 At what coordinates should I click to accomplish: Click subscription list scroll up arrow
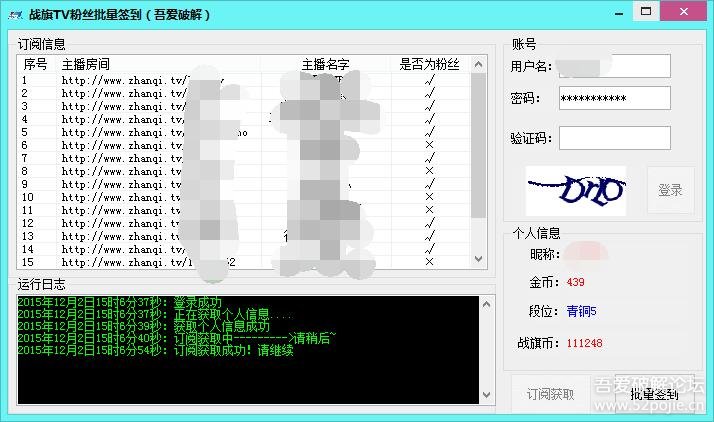[x=478, y=64]
